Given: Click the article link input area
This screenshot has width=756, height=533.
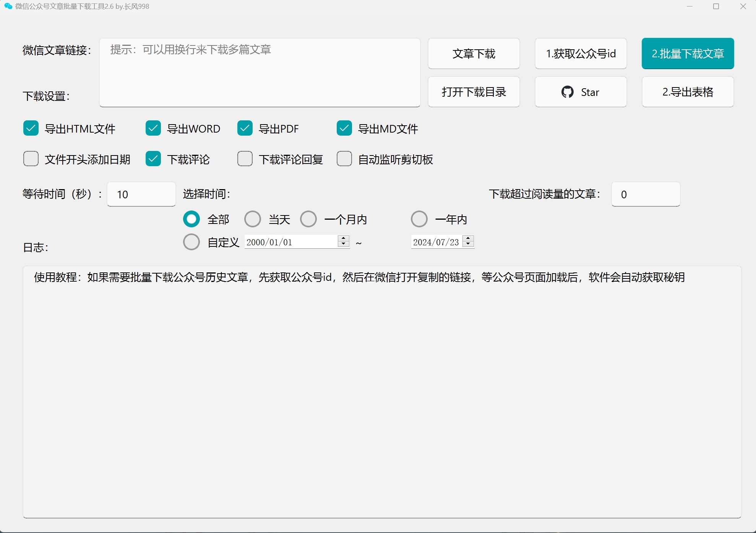Looking at the screenshot, I should [260, 73].
